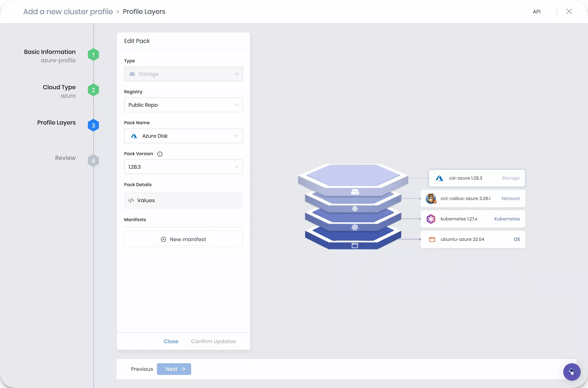Image resolution: width=588 pixels, height=388 pixels.
Task: Click the New manifest plus icon
Action: (163, 239)
